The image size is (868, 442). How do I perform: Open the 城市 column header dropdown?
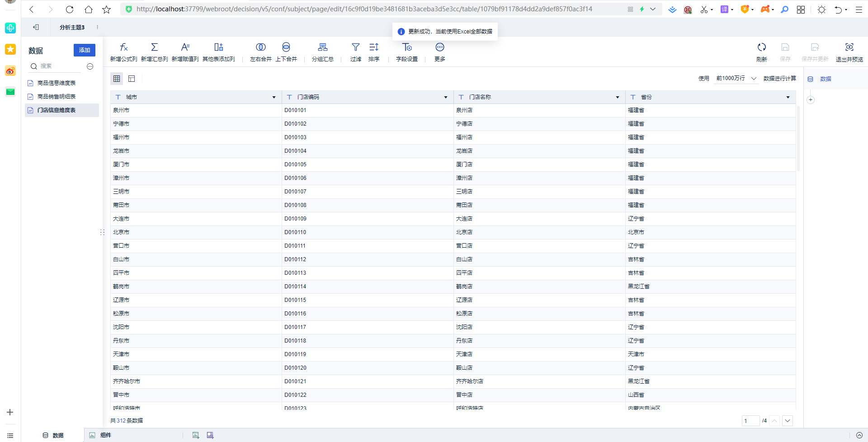pyautogui.click(x=274, y=97)
